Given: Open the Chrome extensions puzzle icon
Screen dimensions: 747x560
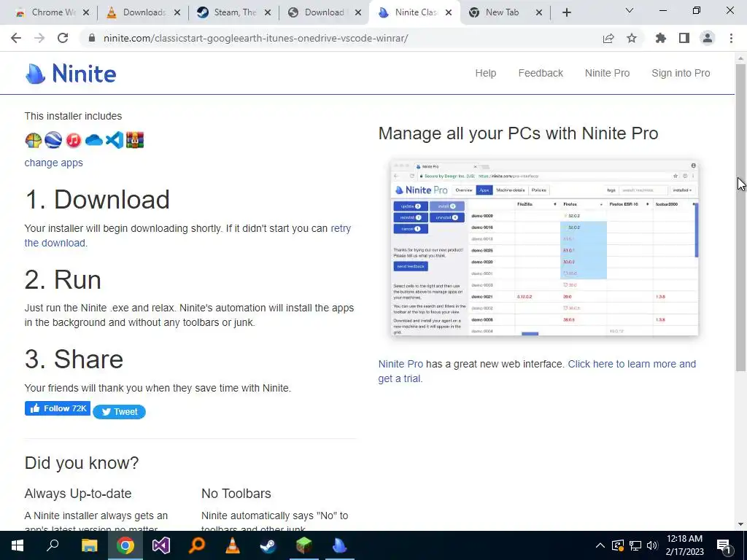Looking at the screenshot, I should coord(661,38).
